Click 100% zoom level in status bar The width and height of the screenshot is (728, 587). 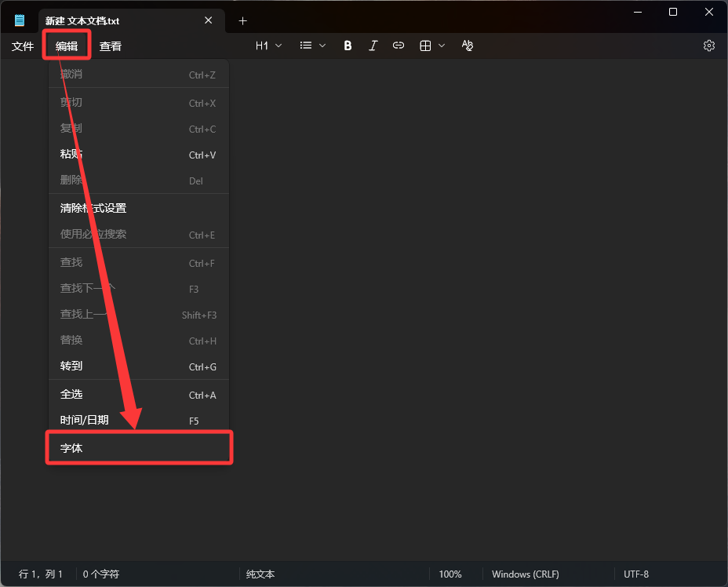(x=450, y=574)
